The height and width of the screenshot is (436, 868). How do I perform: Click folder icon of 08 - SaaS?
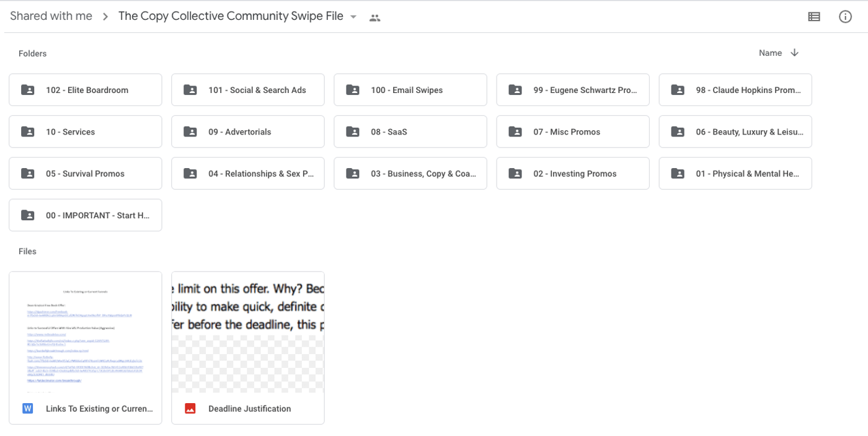click(353, 131)
